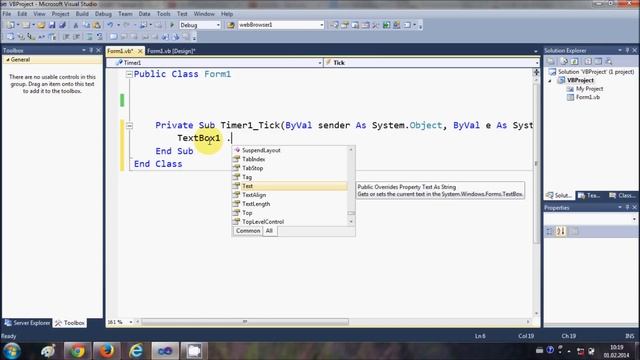The width and height of the screenshot is (640, 360).
Task: Click the Save All icon
Action: [62, 25]
